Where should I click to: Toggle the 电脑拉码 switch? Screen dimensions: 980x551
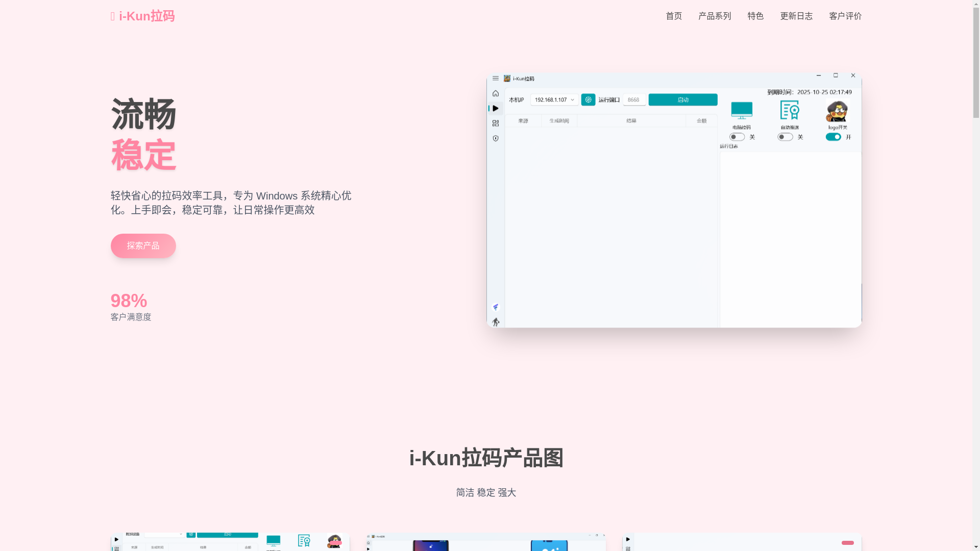coord(737,137)
